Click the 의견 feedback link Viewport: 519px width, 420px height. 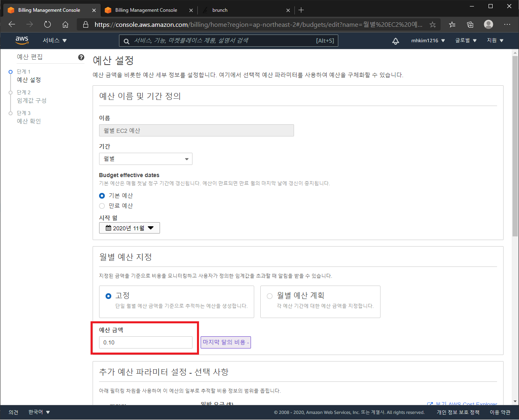click(x=13, y=412)
